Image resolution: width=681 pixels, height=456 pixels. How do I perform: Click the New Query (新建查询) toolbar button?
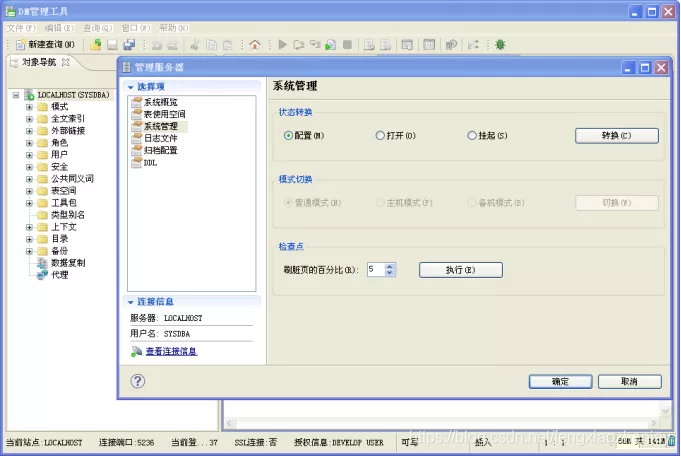[x=45, y=44]
